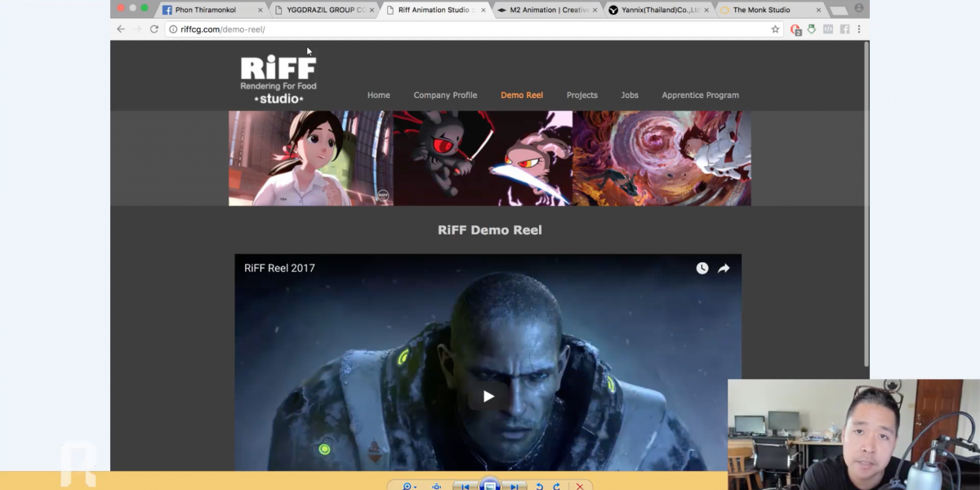980x490 pixels.
Task: Open the Chrome three-dot menu
Action: coord(859,29)
